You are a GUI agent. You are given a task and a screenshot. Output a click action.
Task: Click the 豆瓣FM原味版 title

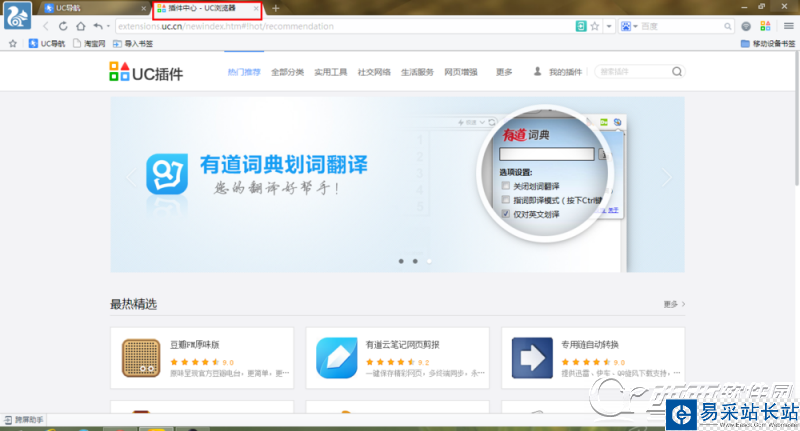click(194, 345)
